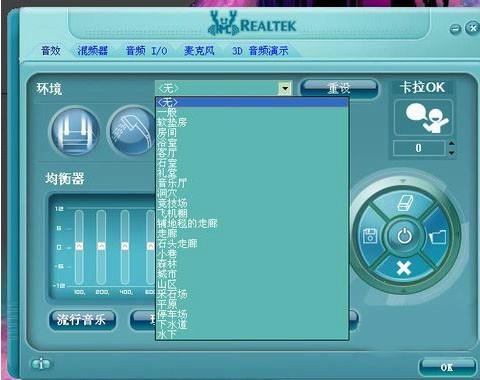Choose 音乐厅 from the environment list

(172, 183)
